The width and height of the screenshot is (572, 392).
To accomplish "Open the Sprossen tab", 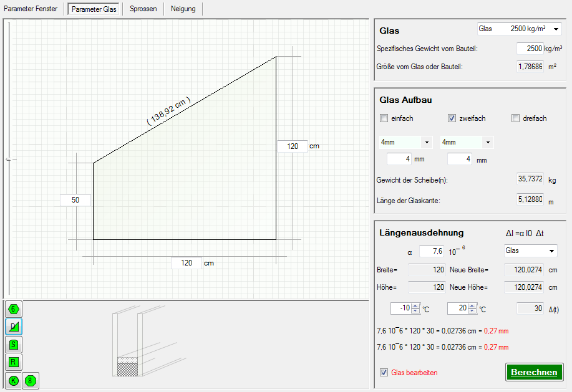I will click(143, 9).
